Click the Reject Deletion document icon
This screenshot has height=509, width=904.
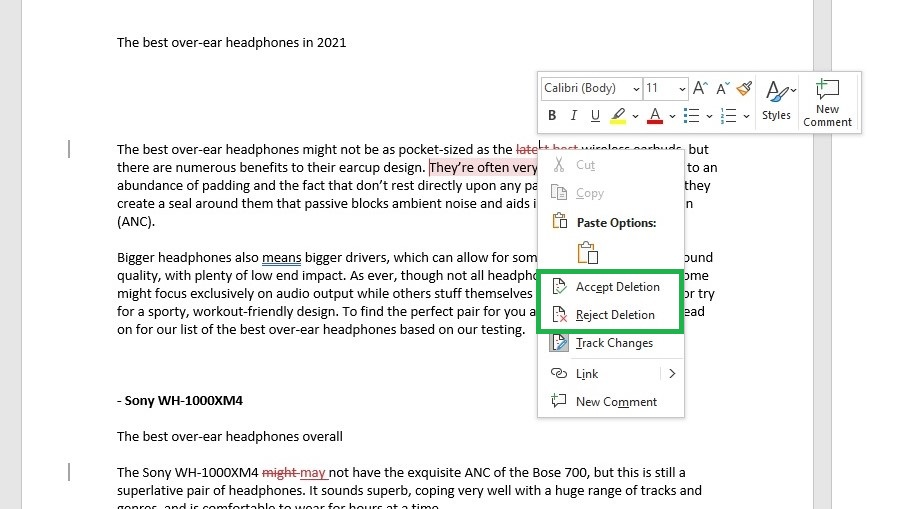click(x=559, y=314)
